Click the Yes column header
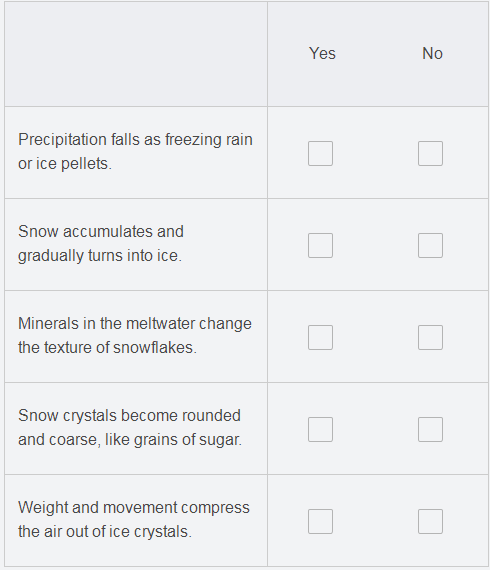The image size is (490, 570). click(322, 53)
